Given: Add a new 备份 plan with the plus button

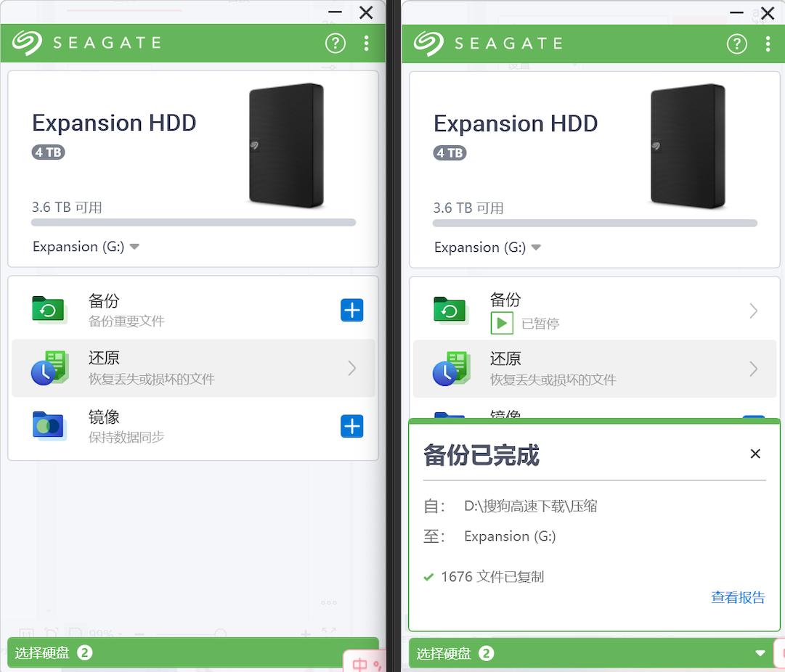Looking at the screenshot, I should tap(351, 310).
